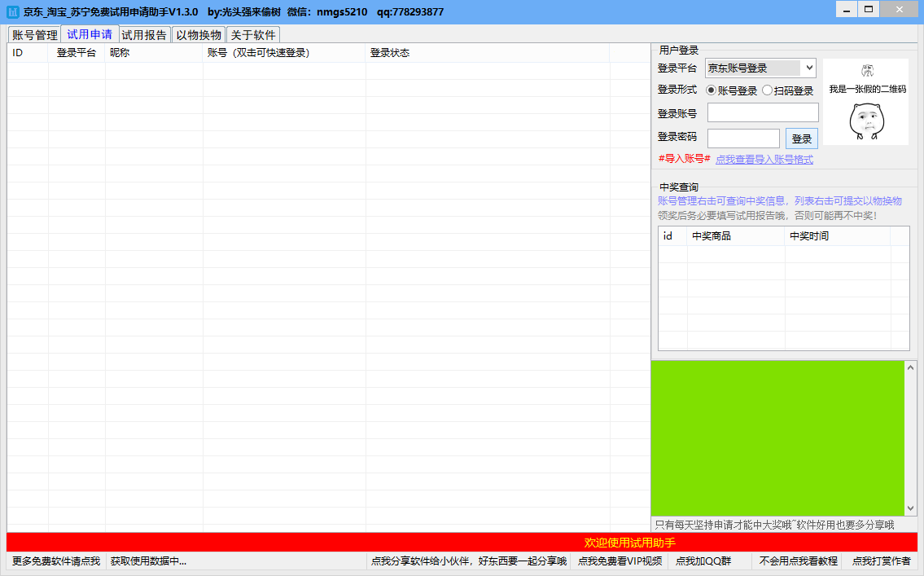Click the app icon in the title bar
924x576 pixels.
coord(12,11)
